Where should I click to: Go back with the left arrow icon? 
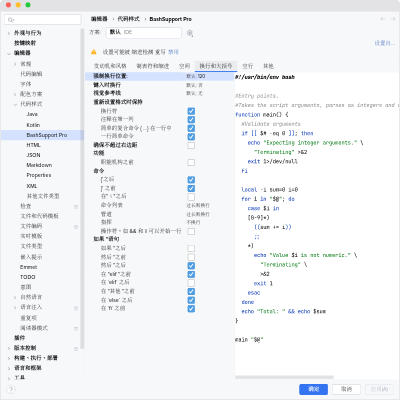coord(383,19)
